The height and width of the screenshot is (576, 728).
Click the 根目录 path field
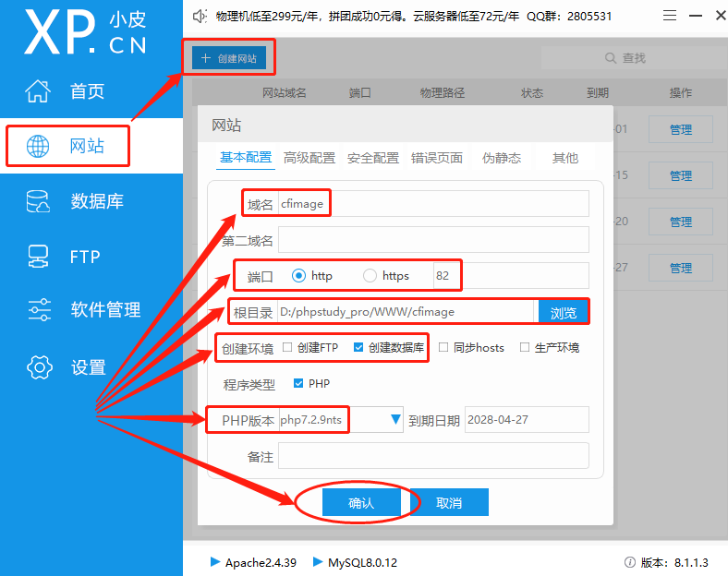(x=407, y=312)
